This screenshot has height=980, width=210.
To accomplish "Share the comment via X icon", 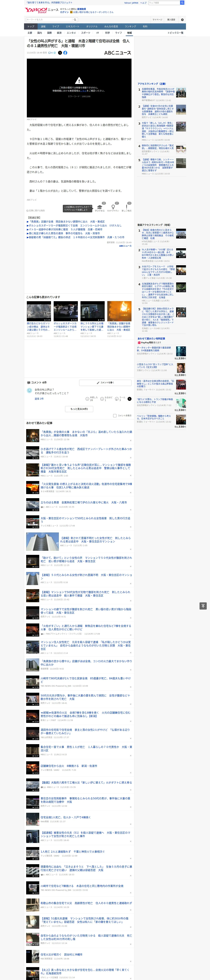I will pyautogui.click(x=130, y=399).
